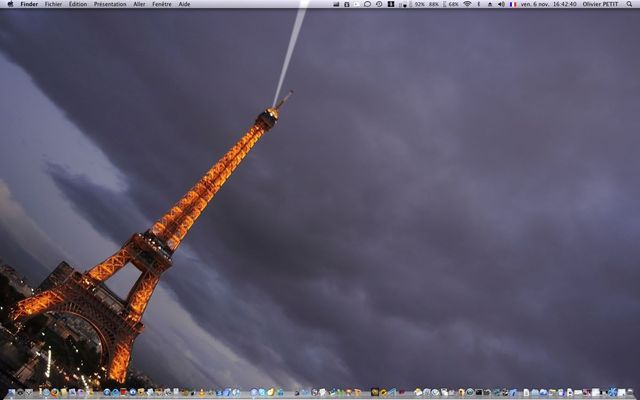This screenshot has height=400, width=640.
Task: Open the Fichier menu
Action: point(53,4)
